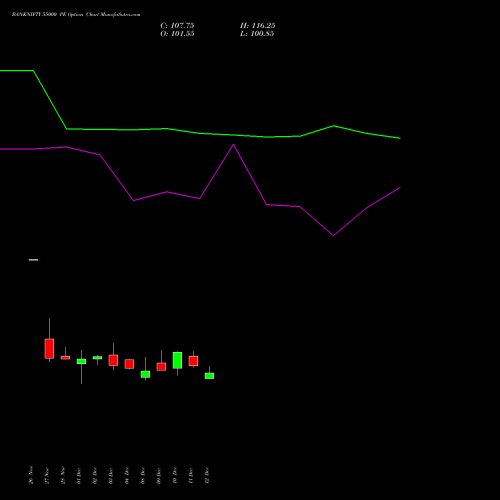Click the green line's late bump
500x500 pixels.
(x=333, y=126)
